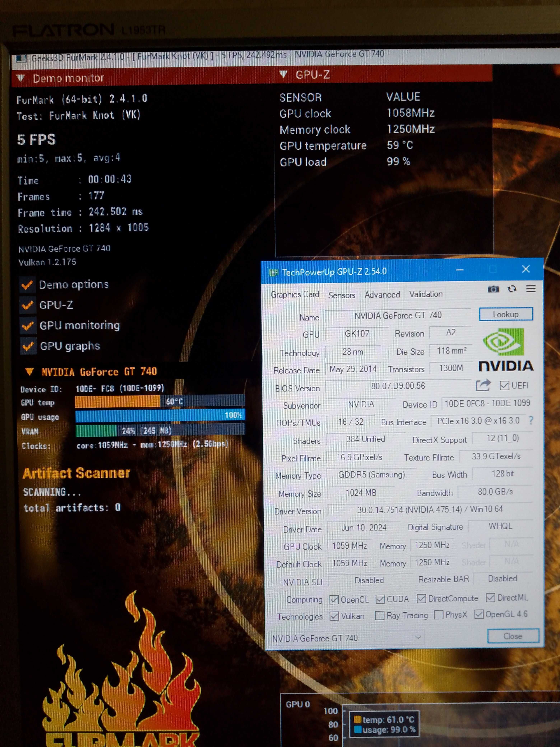Click the Name field NVIDIA GeForce GT 740
The height and width of the screenshot is (747, 560).
click(398, 315)
